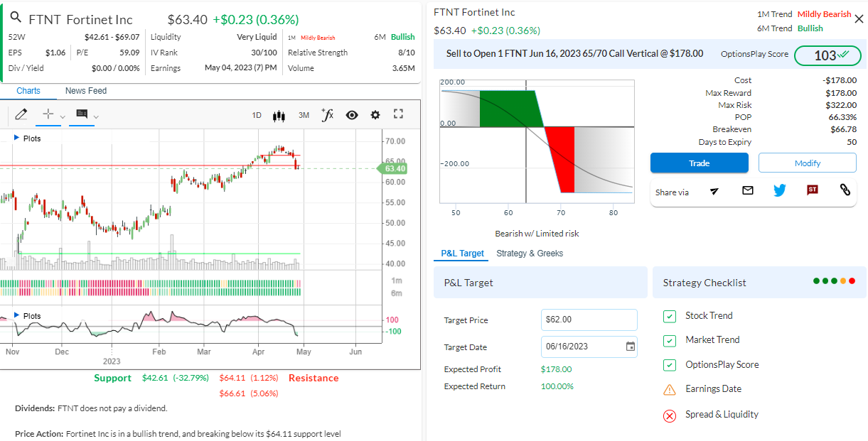
Task: Click the 6m trend color bar
Action: [151, 291]
